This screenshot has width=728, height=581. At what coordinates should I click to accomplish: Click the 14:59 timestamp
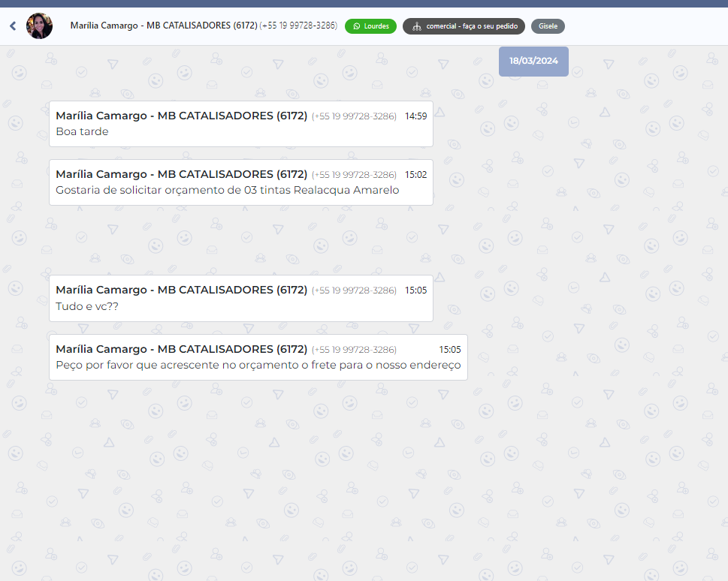coord(415,116)
